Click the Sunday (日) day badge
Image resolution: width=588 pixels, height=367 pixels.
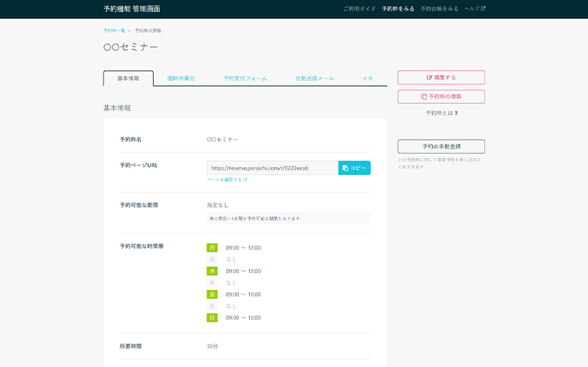coord(212,318)
